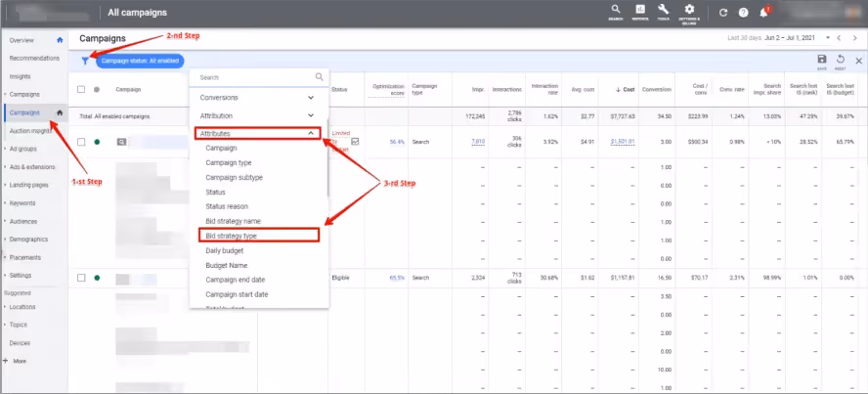Click green status dot of first campaign
Screen dimensions: 868x394
tap(97, 142)
